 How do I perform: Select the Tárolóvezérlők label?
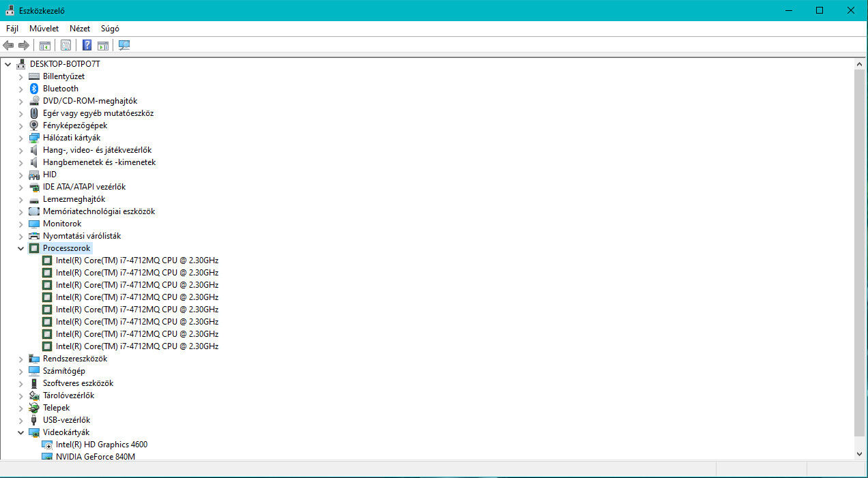pyautogui.click(x=68, y=395)
